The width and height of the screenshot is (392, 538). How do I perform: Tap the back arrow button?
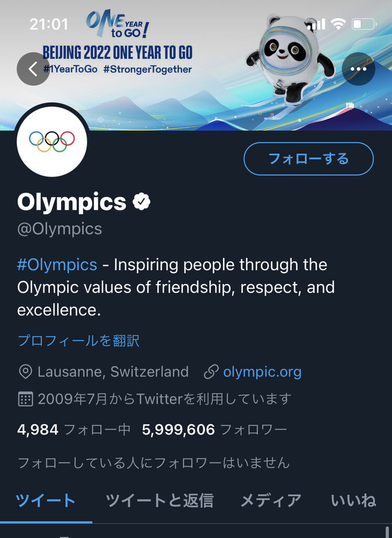click(x=33, y=69)
